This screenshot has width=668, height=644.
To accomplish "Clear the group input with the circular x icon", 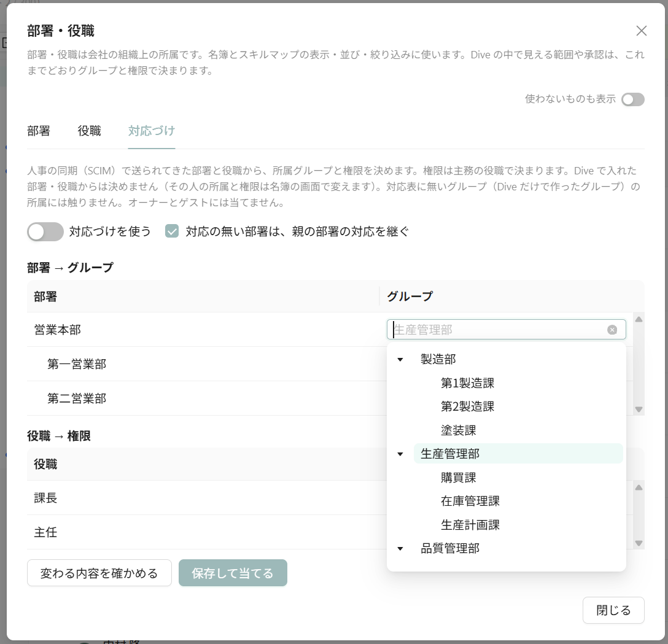I will [x=612, y=330].
